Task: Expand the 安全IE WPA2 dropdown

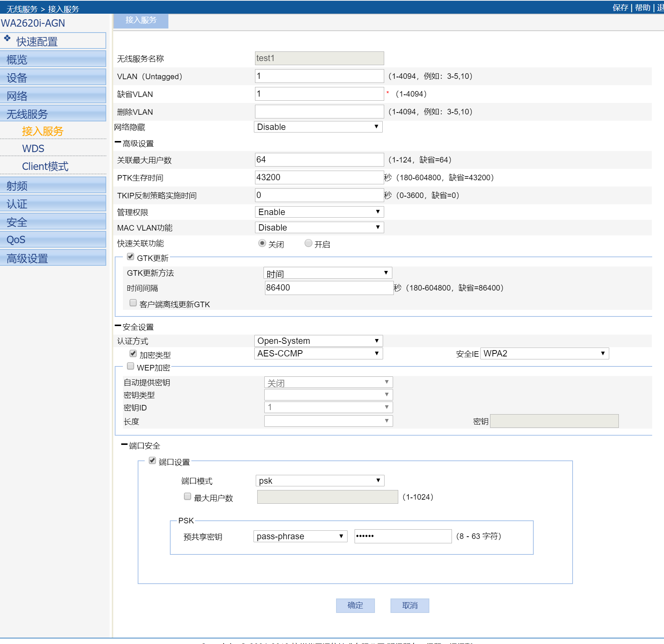Action: [544, 353]
